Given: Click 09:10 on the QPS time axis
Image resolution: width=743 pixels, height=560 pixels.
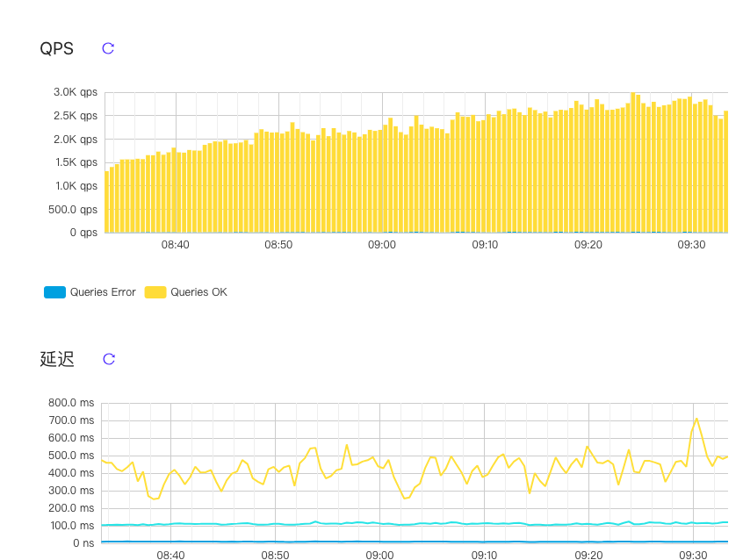Looking at the screenshot, I should (x=485, y=245).
